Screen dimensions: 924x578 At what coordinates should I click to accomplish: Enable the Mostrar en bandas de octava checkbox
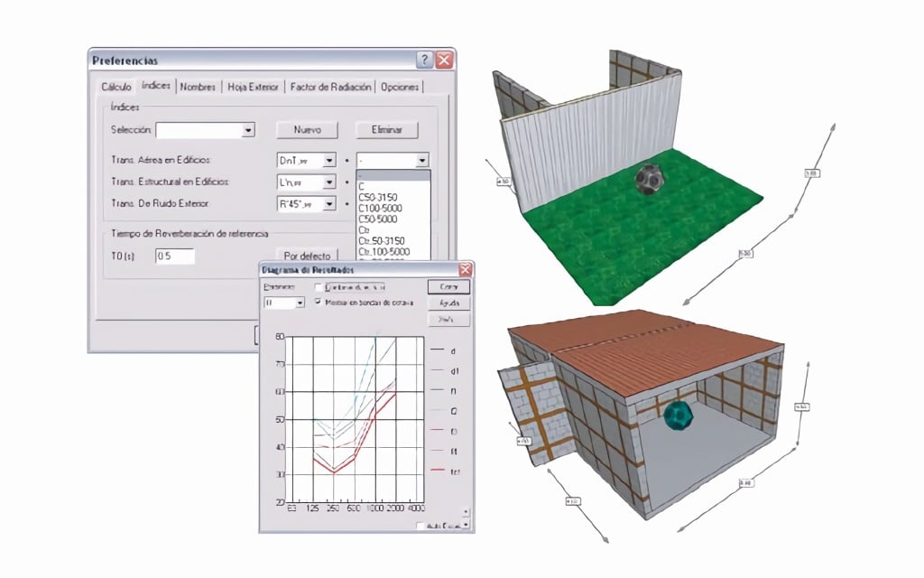pyautogui.click(x=318, y=303)
